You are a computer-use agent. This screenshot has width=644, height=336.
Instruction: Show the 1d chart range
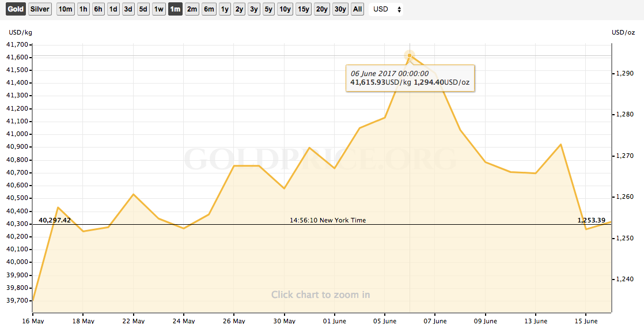(113, 9)
